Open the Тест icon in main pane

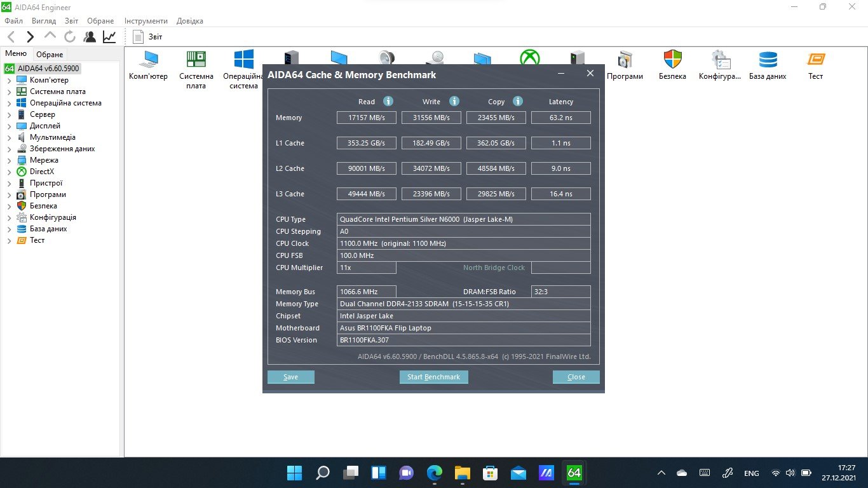(816, 65)
